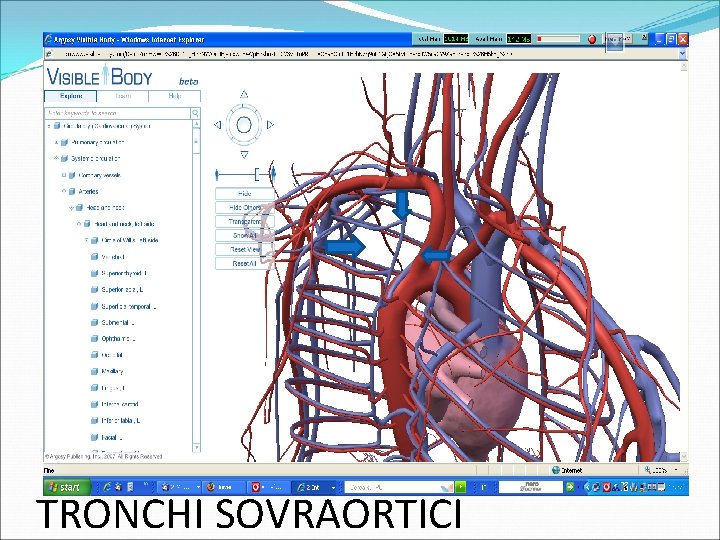Rotate view left with the left arrow

pos(218,125)
